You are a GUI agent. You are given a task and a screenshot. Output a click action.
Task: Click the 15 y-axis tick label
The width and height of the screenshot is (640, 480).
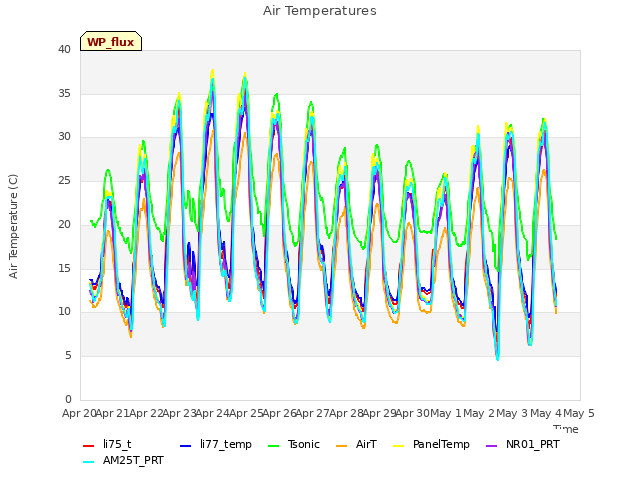(x=64, y=268)
